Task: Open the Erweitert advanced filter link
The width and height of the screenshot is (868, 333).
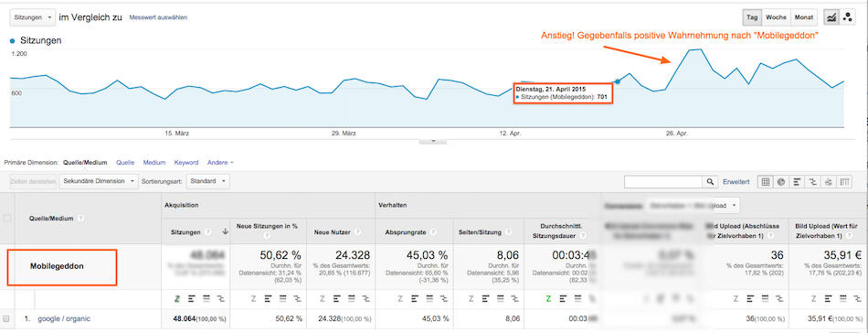Action: [736, 182]
